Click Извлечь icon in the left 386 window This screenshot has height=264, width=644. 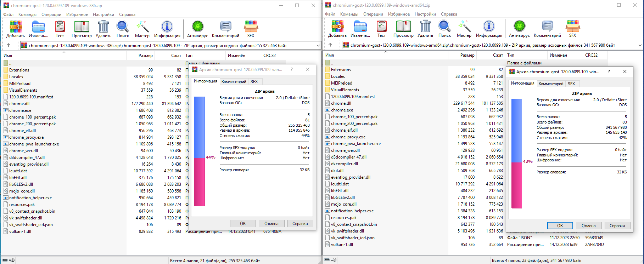tap(38, 29)
